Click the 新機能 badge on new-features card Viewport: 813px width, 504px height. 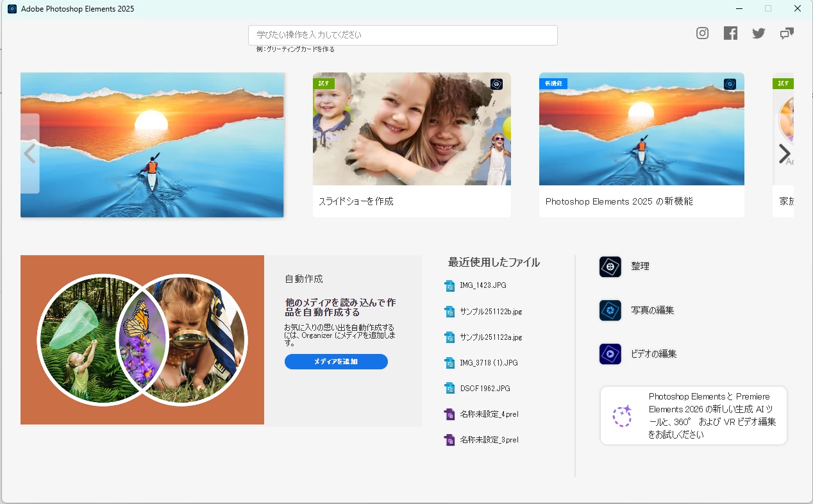[x=553, y=84]
